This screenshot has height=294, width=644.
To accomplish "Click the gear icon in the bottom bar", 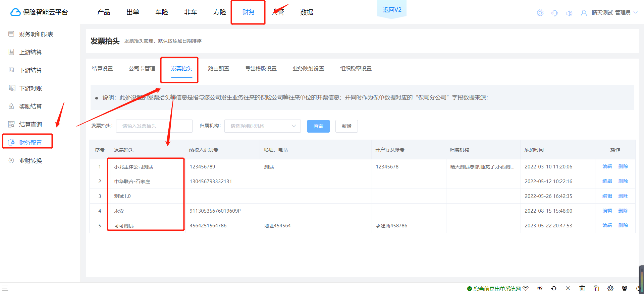I will click(610, 288).
